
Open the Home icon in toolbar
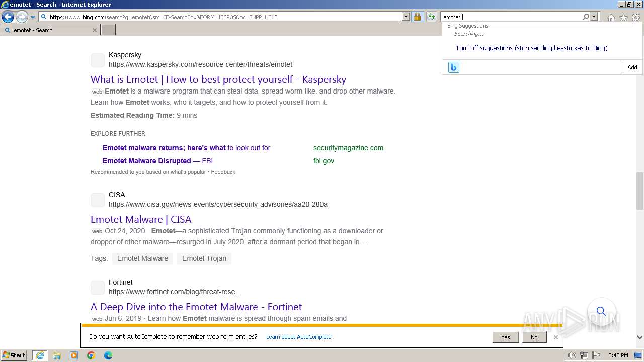click(611, 18)
